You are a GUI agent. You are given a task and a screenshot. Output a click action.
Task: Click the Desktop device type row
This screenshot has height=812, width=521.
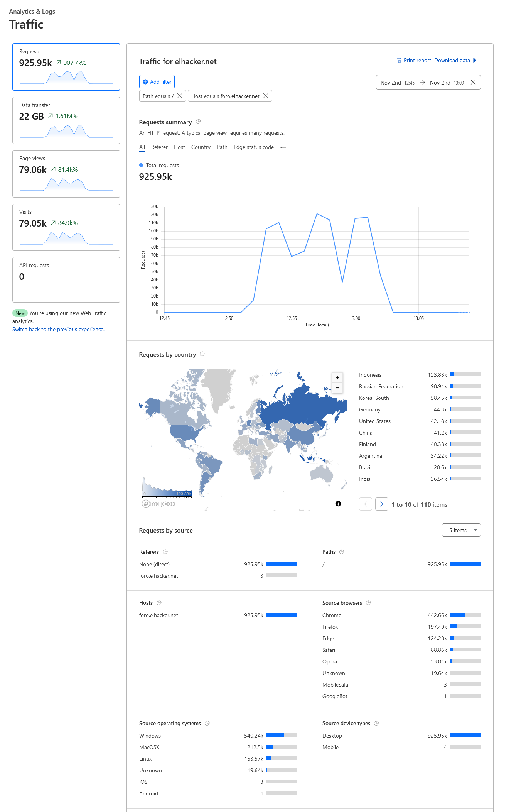pos(401,736)
